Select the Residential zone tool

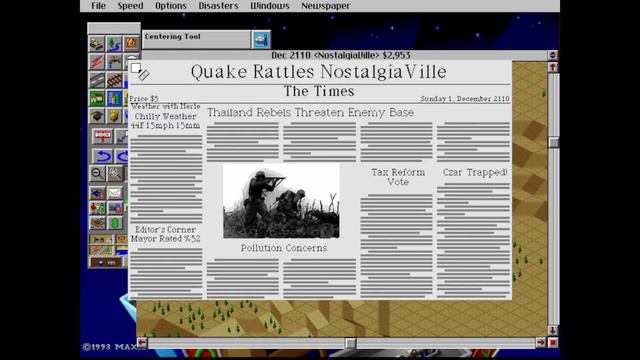point(97,98)
